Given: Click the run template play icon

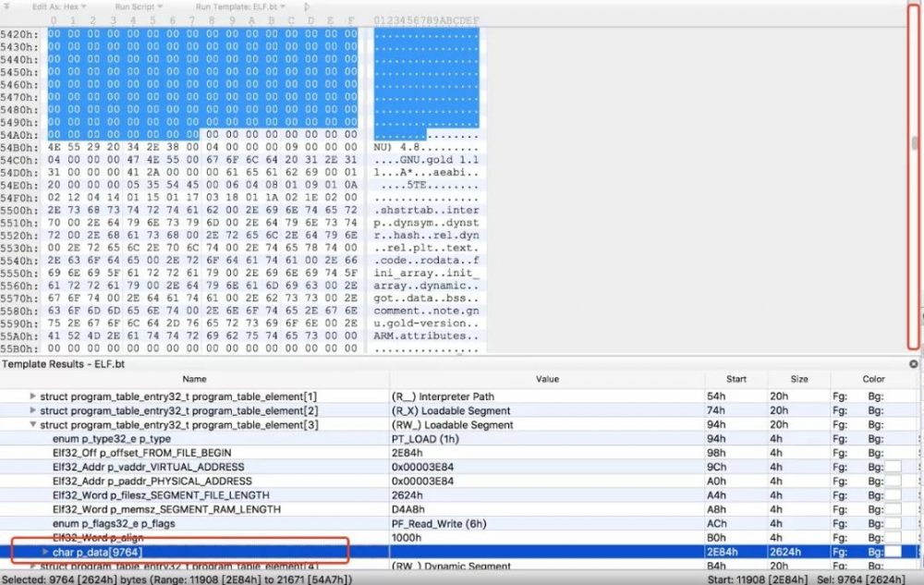Looking at the screenshot, I should point(306,6).
